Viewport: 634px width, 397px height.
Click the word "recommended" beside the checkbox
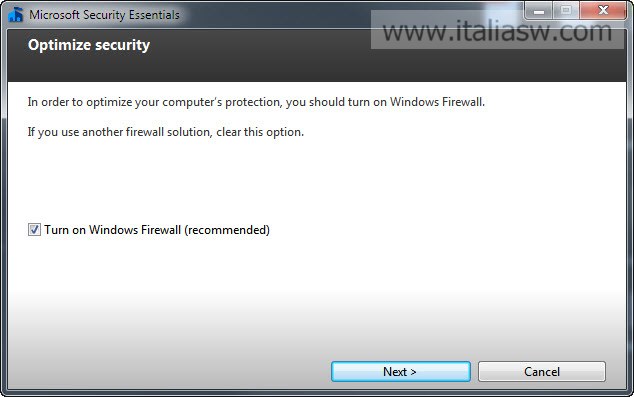pos(227,230)
